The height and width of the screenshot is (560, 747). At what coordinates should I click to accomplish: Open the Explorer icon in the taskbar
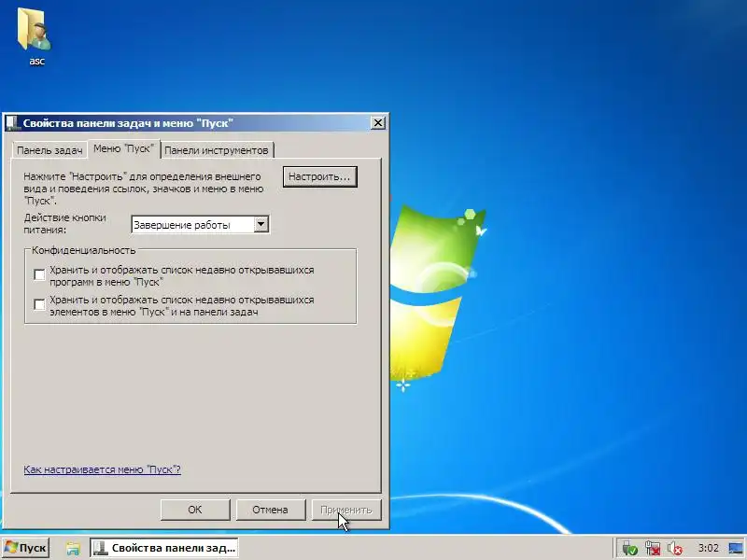(73, 549)
